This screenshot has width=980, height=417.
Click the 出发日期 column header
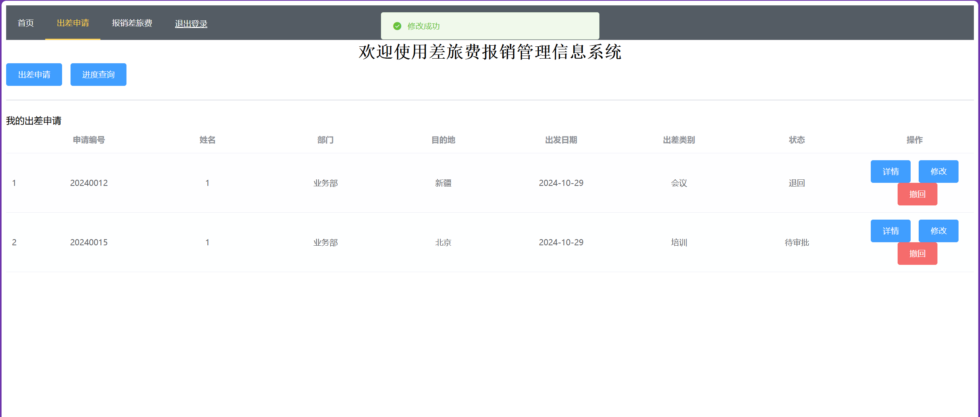561,140
